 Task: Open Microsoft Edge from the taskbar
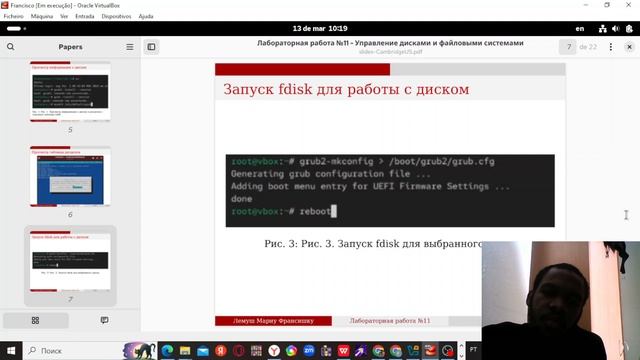click(x=167, y=351)
